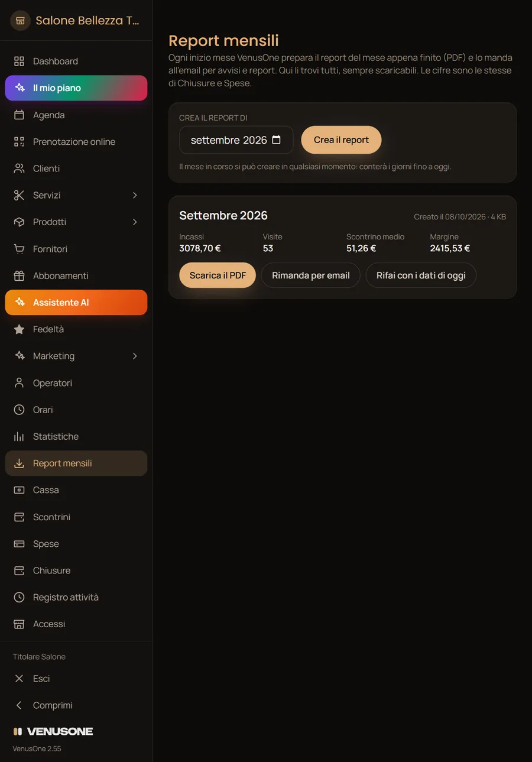Click the Settembre 2026 report title
The height and width of the screenshot is (762, 532).
[223, 216]
